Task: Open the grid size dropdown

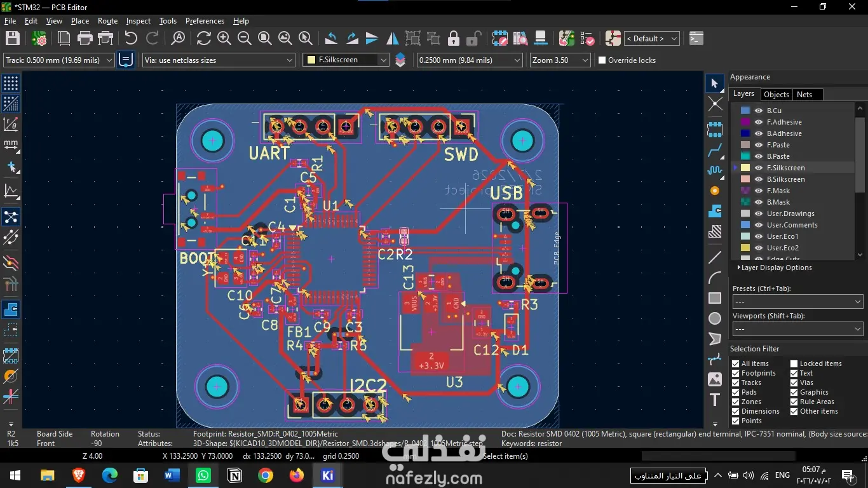Action: pyautogui.click(x=470, y=60)
